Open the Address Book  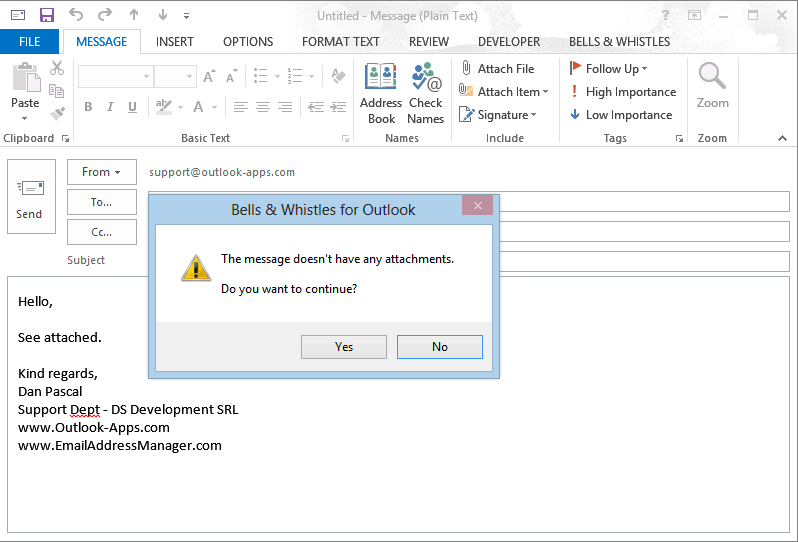pos(381,94)
